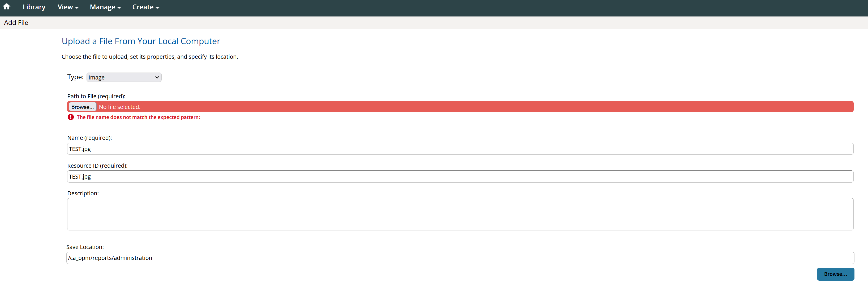
Task: Click the 'Description:' field label
Action: (83, 193)
